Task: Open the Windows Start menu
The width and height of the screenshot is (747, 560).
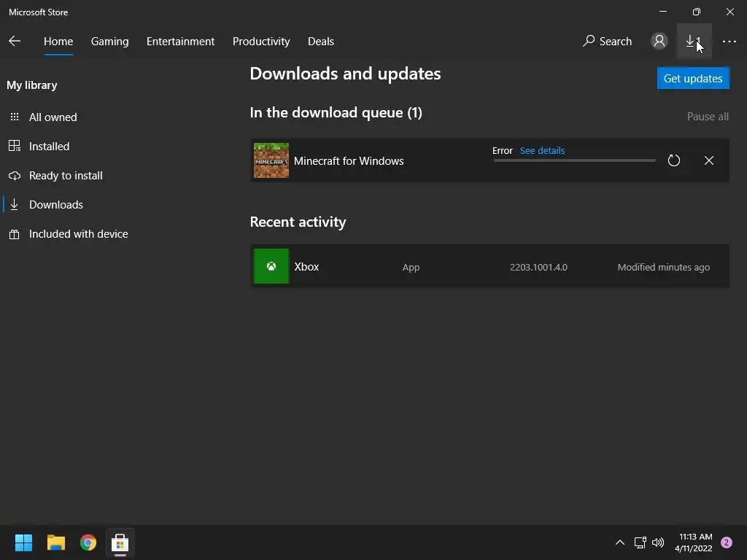Action: (23, 542)
